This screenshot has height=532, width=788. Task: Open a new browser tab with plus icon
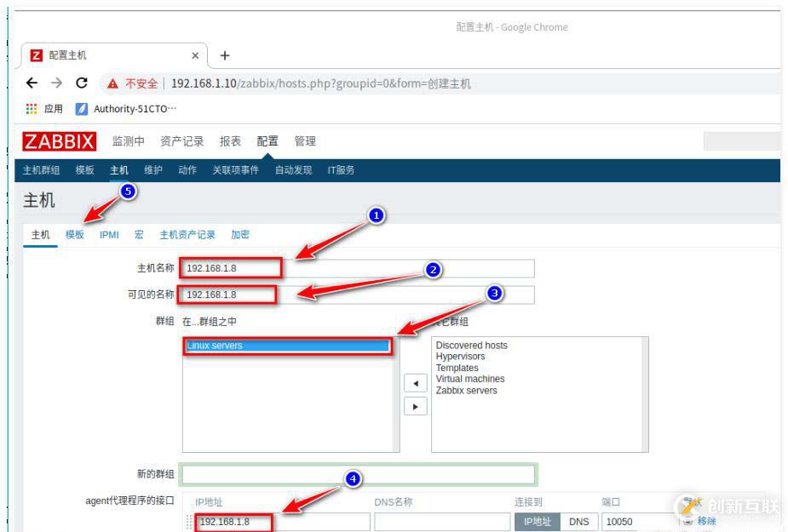[x=225, y=56]
